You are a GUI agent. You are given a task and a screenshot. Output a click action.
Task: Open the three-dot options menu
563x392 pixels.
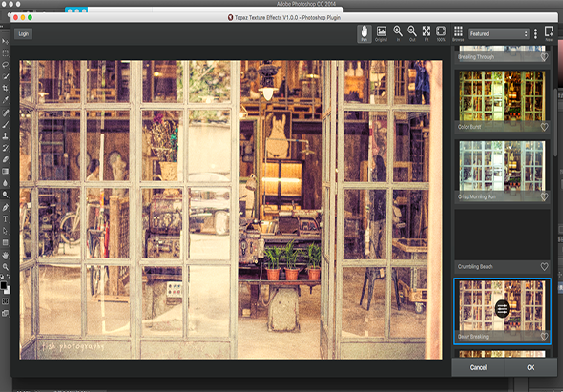(535, 33)
